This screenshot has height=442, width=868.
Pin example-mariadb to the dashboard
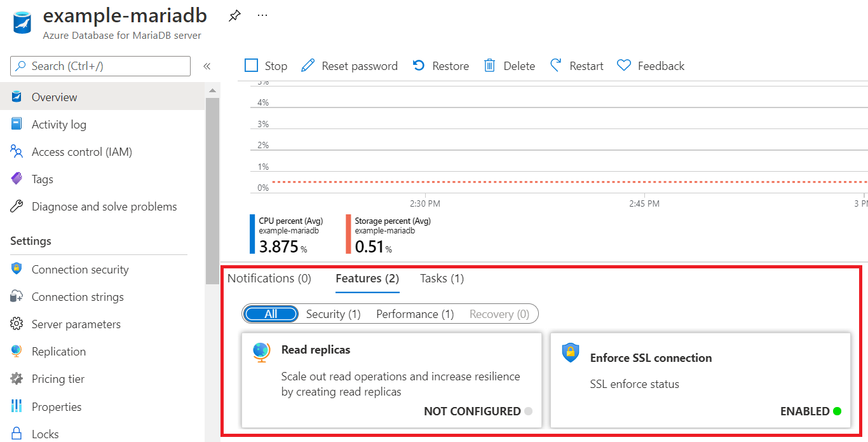234,15
